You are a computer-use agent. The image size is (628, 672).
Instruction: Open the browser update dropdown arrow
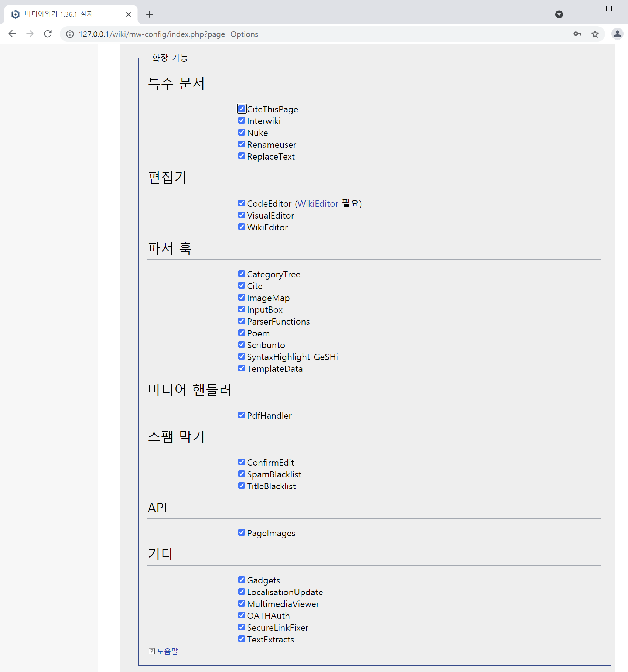(559, 14)
